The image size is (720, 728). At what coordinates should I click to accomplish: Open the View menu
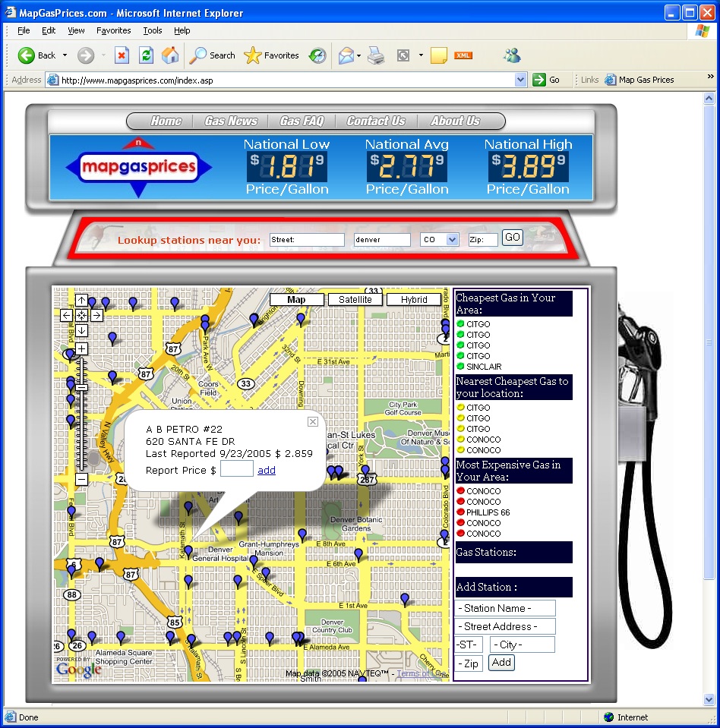[76, 30]
